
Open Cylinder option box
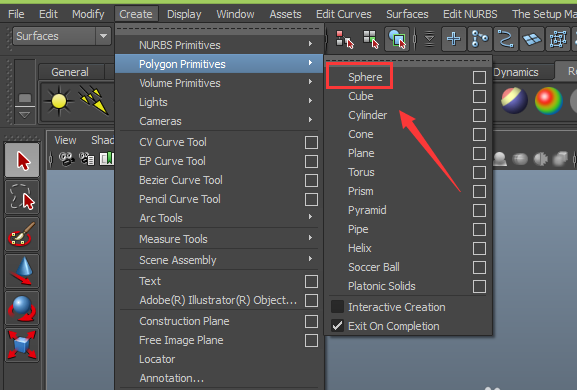click(479, 116)
